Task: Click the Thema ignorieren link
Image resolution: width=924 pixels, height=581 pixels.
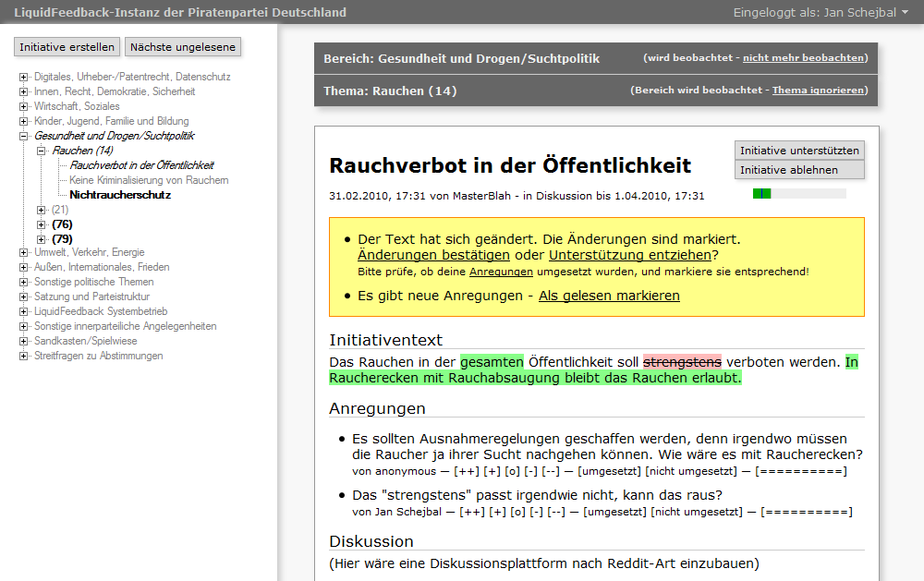Action: [x=818, y=91]
